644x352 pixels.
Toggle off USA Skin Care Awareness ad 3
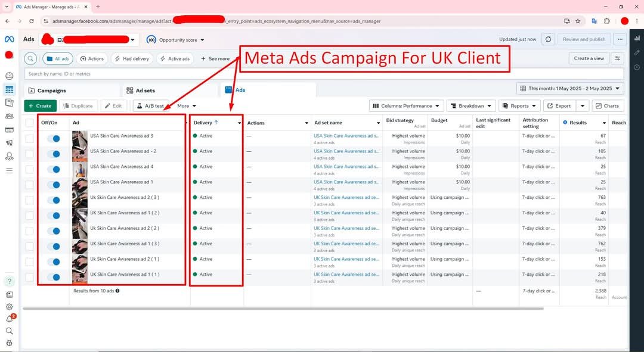click(x=54, y=138)
